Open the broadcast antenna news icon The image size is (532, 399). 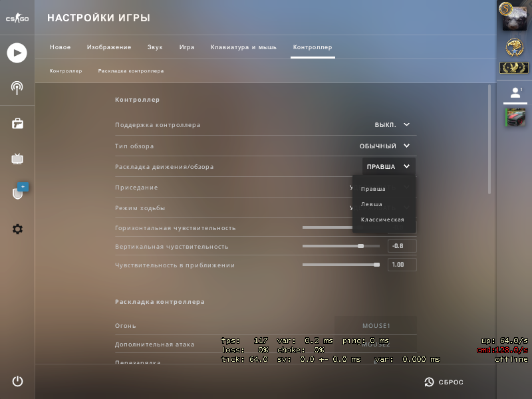point(17,88)
